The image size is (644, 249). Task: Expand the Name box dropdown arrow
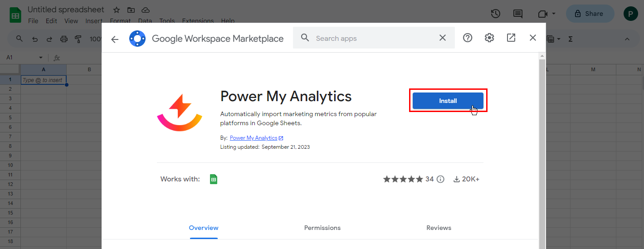tap(41, 58)
